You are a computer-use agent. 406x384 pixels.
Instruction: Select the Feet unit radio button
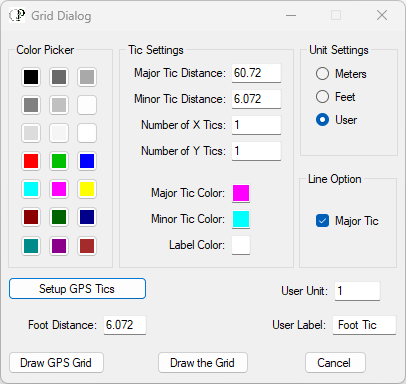click(322, 97)
